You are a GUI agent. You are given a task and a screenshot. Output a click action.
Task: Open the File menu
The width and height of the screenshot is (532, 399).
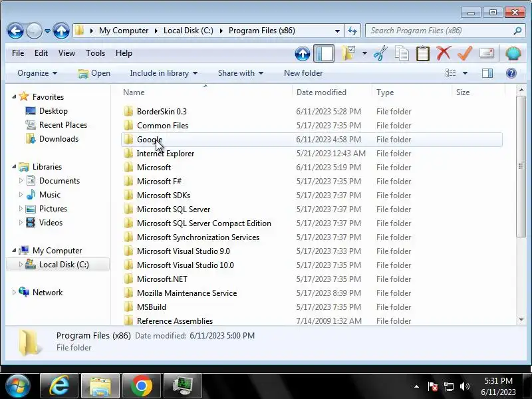point(18,53)
